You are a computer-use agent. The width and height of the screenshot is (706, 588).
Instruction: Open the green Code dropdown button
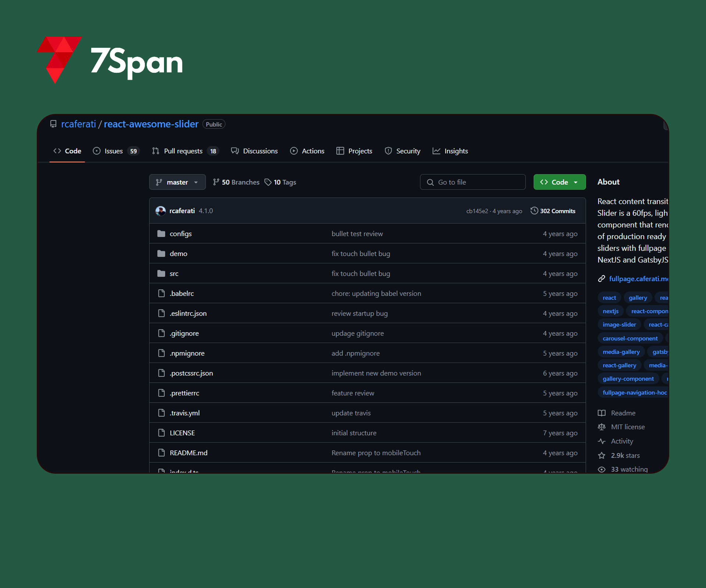(559, 182)
